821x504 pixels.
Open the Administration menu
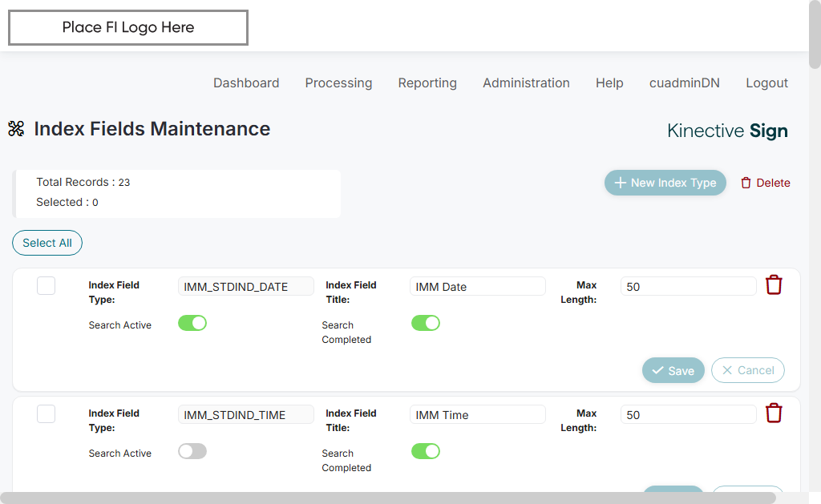[x=526, y=83]
